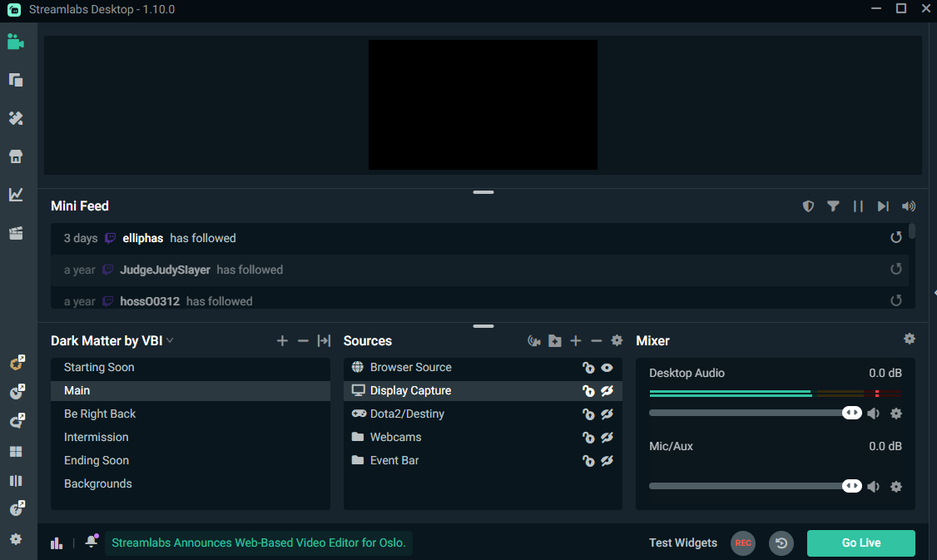Replay the elliphas follow alert

point(895,237)
